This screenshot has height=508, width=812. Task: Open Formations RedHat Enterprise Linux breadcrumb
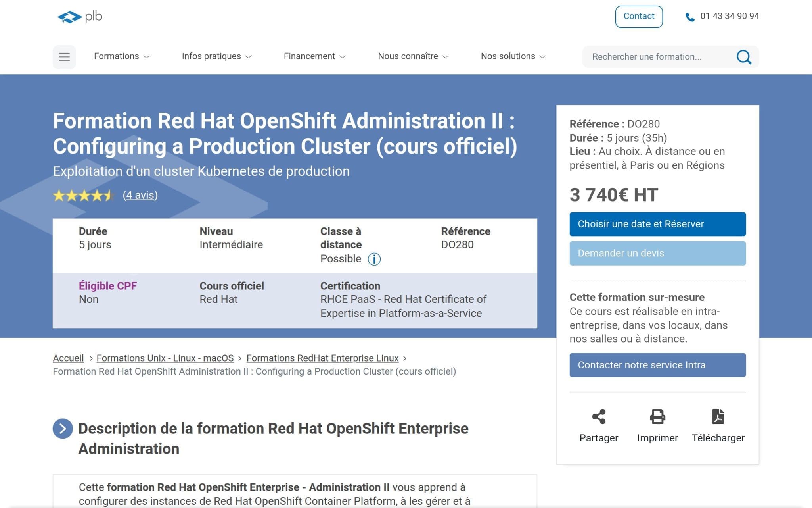coord(322,358)
